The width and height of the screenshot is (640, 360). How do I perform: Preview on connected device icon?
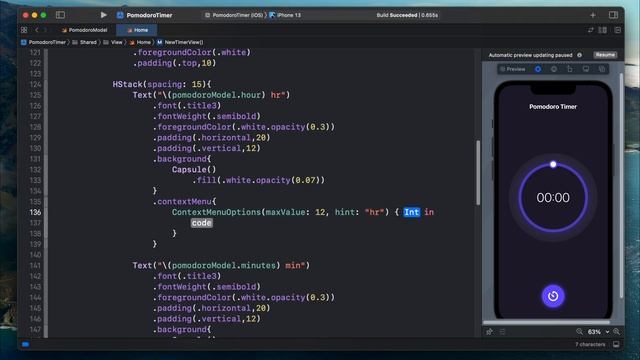point(570,69)
